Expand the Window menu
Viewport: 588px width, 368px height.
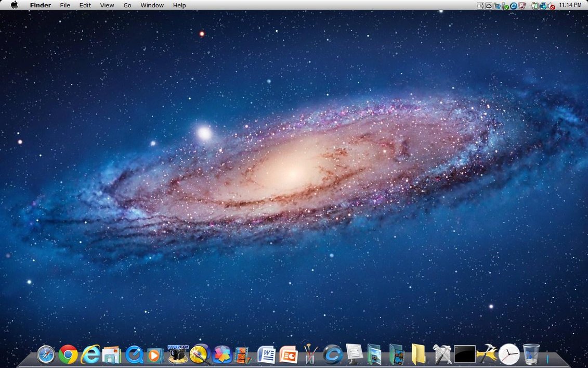click(152, 5)
